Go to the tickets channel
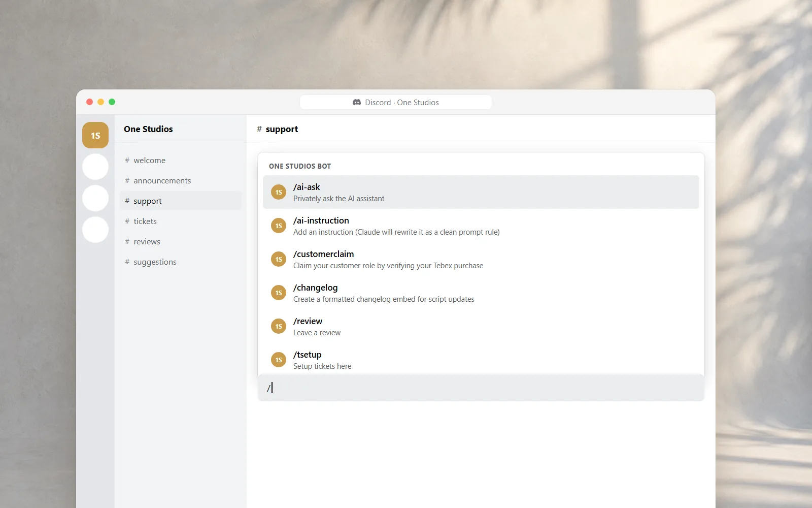 tap(181, 221)
